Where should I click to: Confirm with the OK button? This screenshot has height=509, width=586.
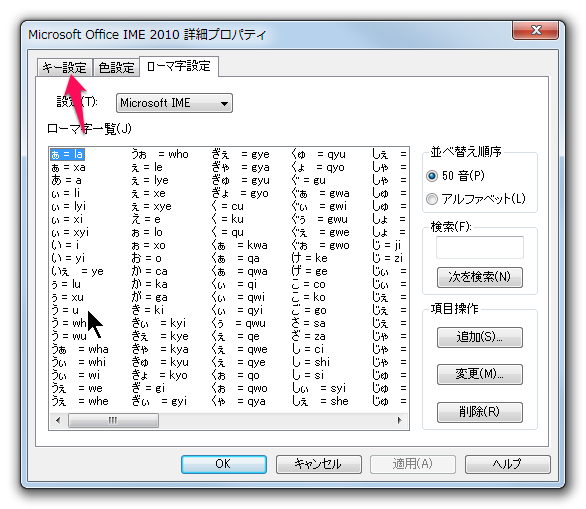tap(223, 464)
